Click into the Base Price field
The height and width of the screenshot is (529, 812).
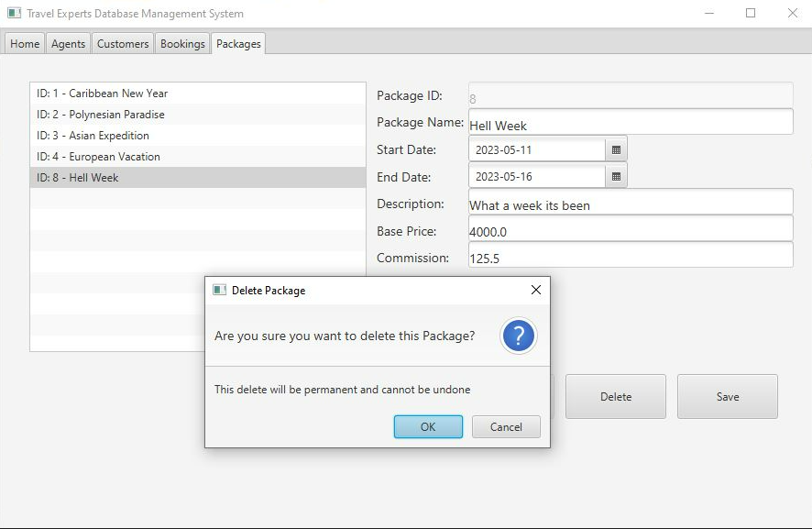630,230
